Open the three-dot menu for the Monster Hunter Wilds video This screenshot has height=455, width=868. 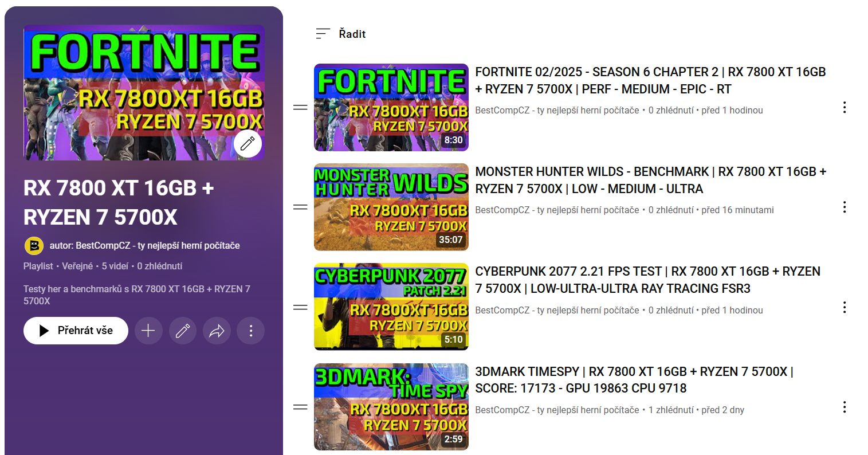click(x=844, y=207)
